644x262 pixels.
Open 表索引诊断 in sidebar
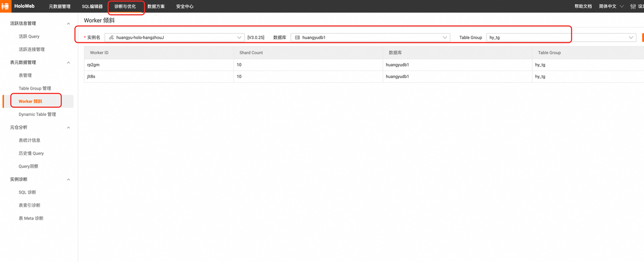pyautogui.click(x=29, y=206)
